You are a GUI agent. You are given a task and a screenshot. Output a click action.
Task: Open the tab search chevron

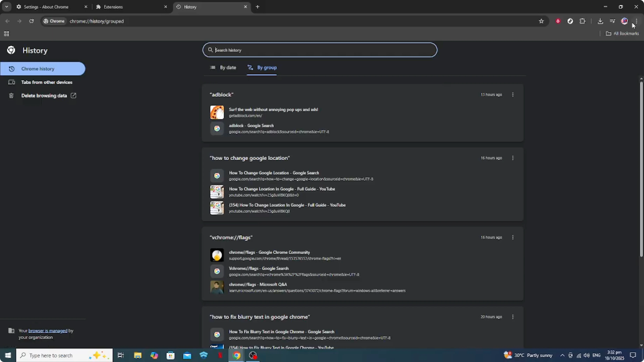point(7,7)
